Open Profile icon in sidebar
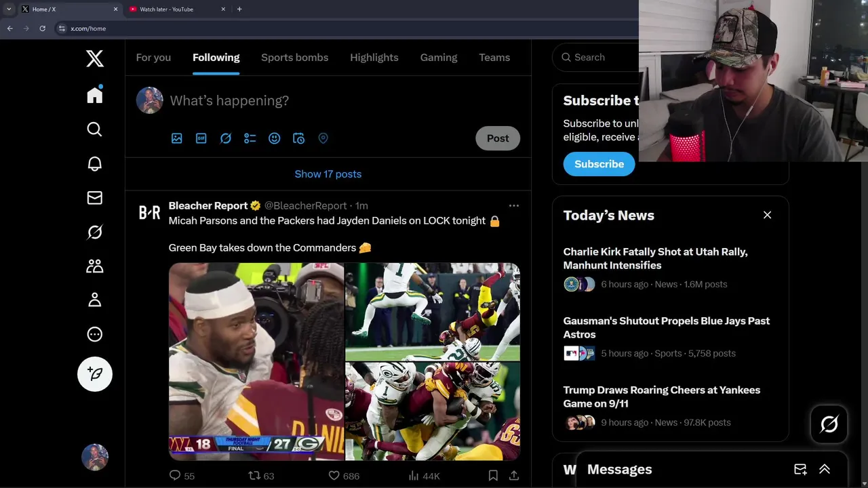Image resolution: width=868 pixels, height=488 pixels. tap(95, 300)
